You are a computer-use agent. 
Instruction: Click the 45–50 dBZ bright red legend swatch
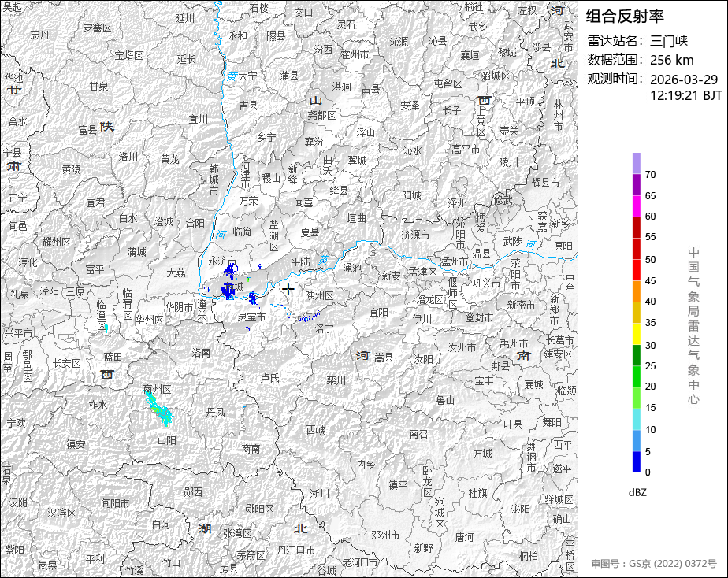[636, 270]
